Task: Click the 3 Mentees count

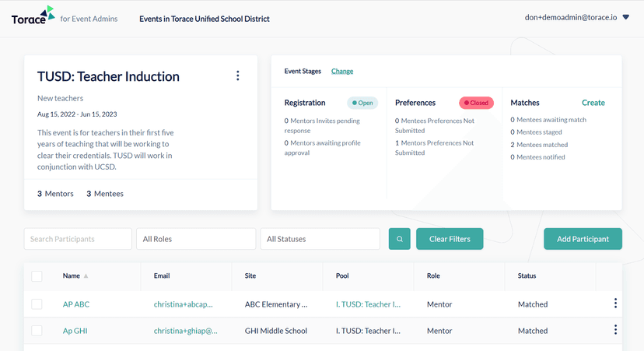Action: click(x=105, y=194)
